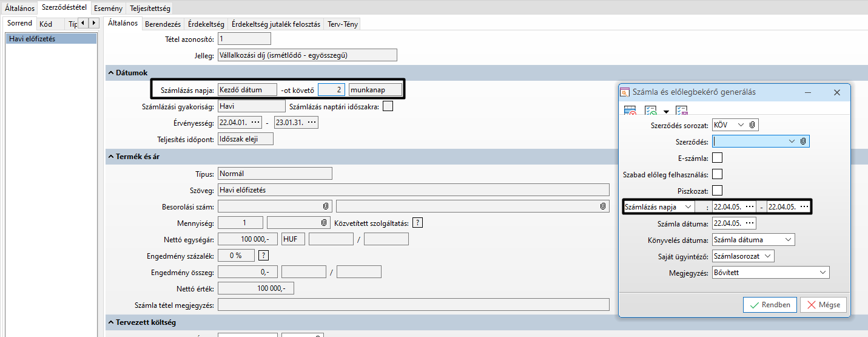Open the Teljesítettség tab
Viewport: 868px width, 337px height.
point(150,8)
